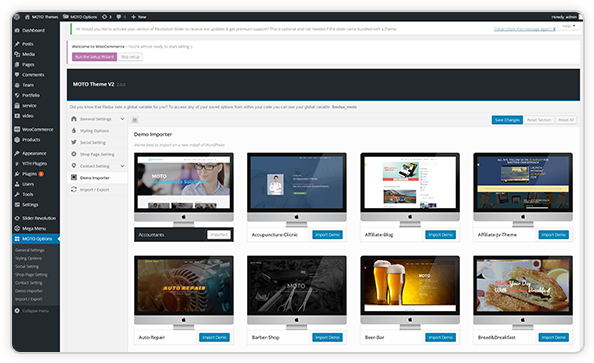The height and width of the screenshot is (363, 594).
Task: Click the Products icon in sidebar
Action: pyautogui.click(x=17, y=139)
